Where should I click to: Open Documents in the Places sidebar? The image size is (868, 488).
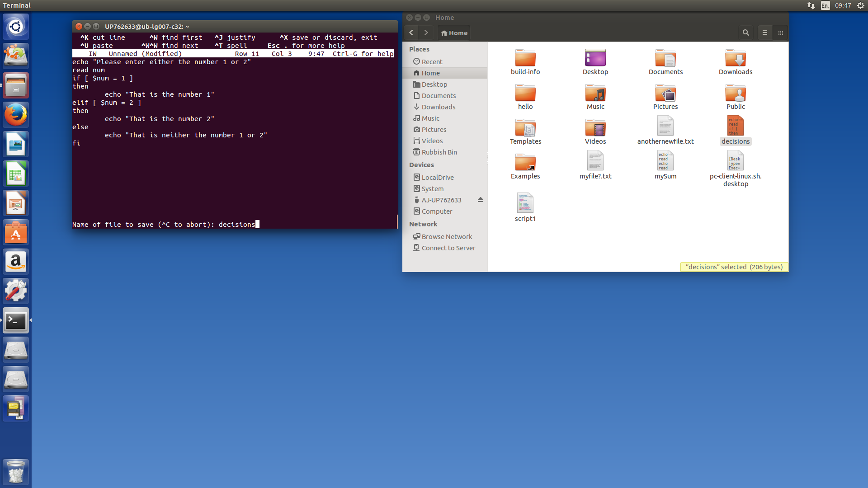tap(445, 95)
